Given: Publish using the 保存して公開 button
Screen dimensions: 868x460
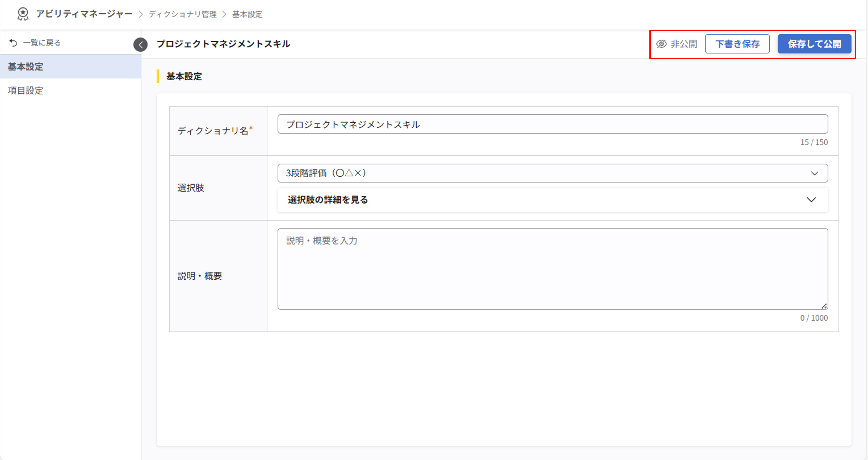Looking at the screenshot, I should 814,43.
